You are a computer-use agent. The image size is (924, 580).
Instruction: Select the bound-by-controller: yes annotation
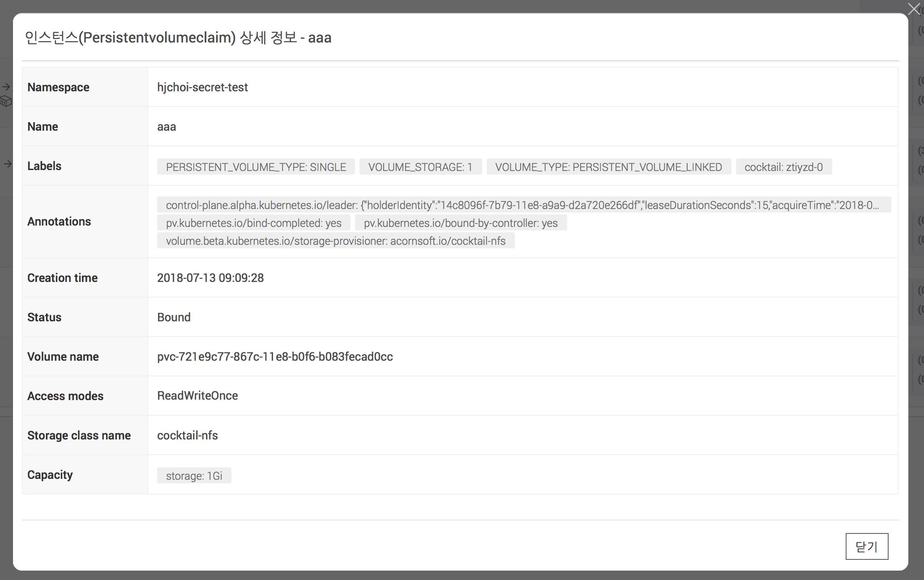461,223
